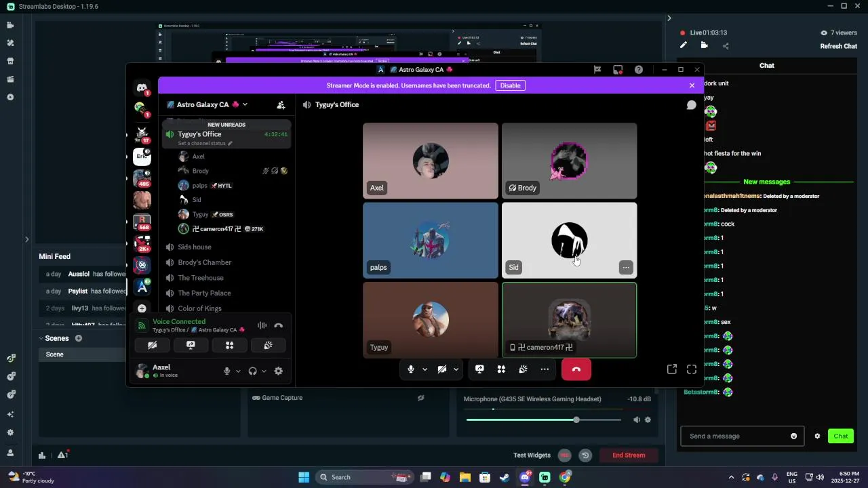
Task: Select the Scene item in Scenes list
Action: [83, 354]
